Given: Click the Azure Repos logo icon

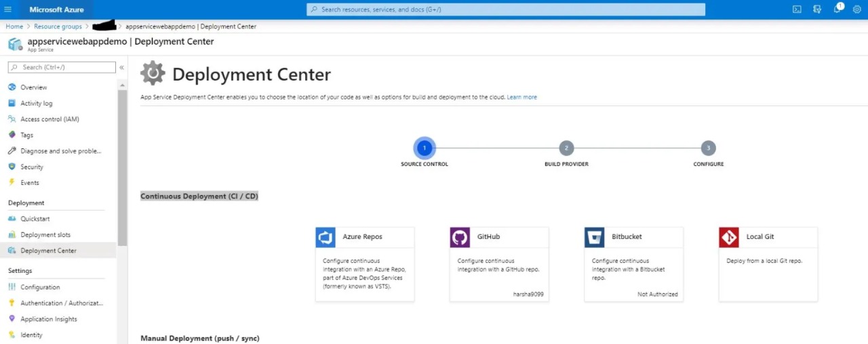Looking at the screenshot, I should [x=325, y=237].
